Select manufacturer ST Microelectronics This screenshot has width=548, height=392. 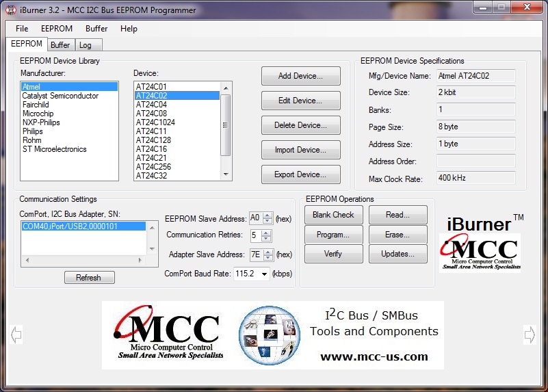tap(69, 149)
